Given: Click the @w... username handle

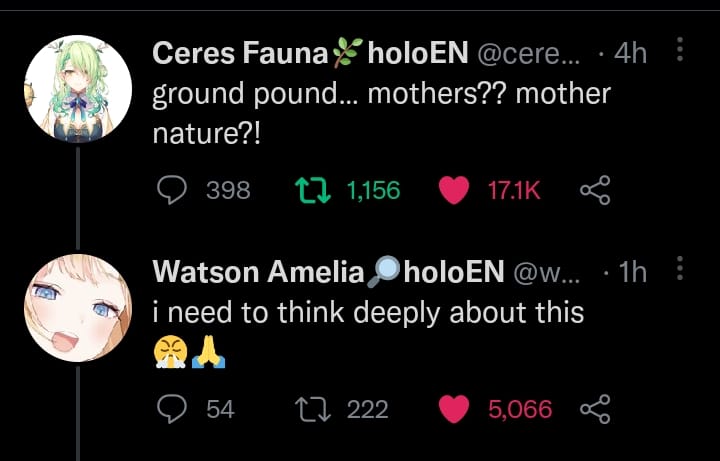Looking at the screenshot, I should coord(546,272).
